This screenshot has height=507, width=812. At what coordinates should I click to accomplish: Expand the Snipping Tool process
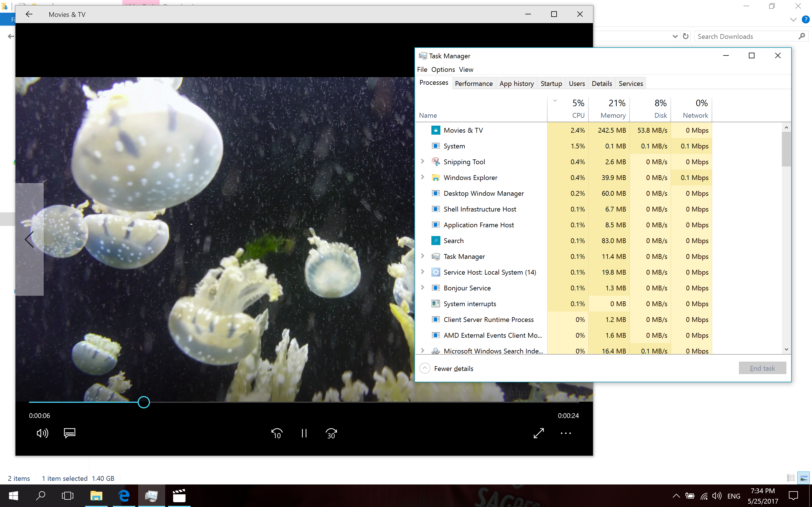point(422,162)
